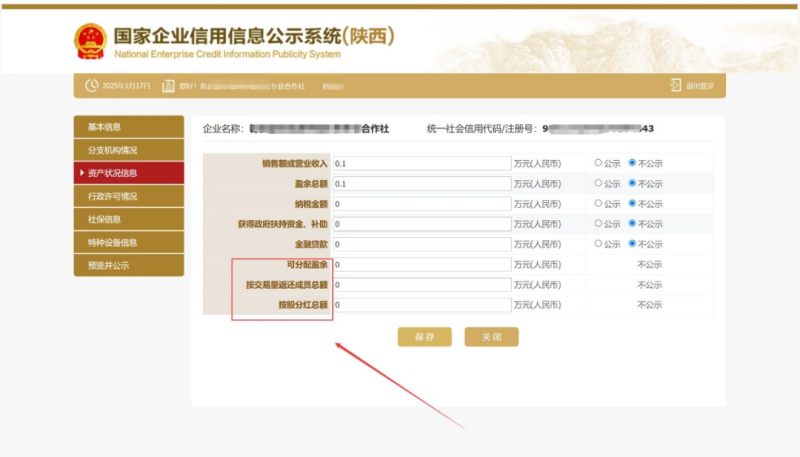Select 不公示 for 销售额或营业收入

[632, 163]
